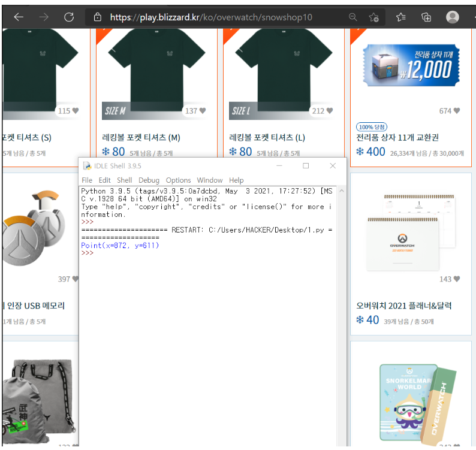Open the Collections icon
This screenshot has width=476, height=450.
(426, 17)
